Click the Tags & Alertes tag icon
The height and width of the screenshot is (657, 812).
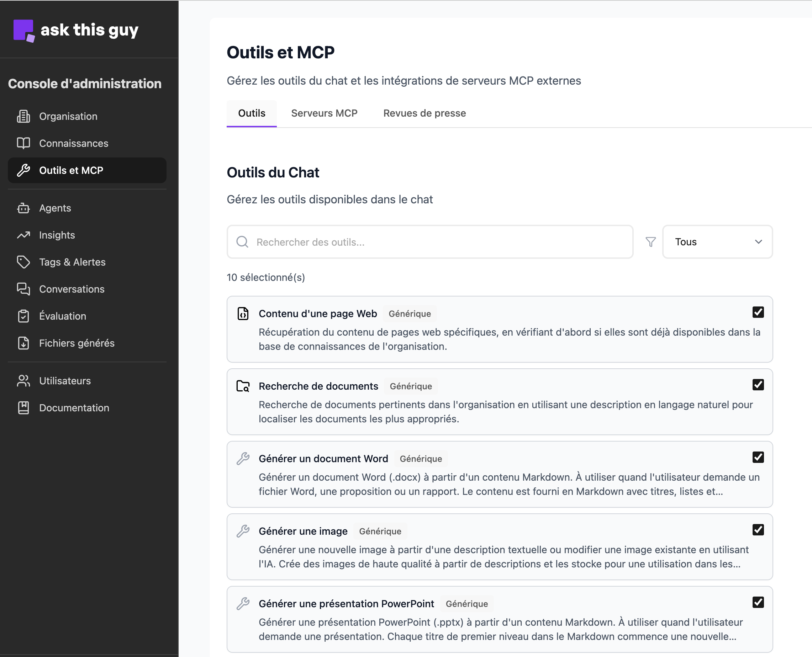(x=23, y=262)
